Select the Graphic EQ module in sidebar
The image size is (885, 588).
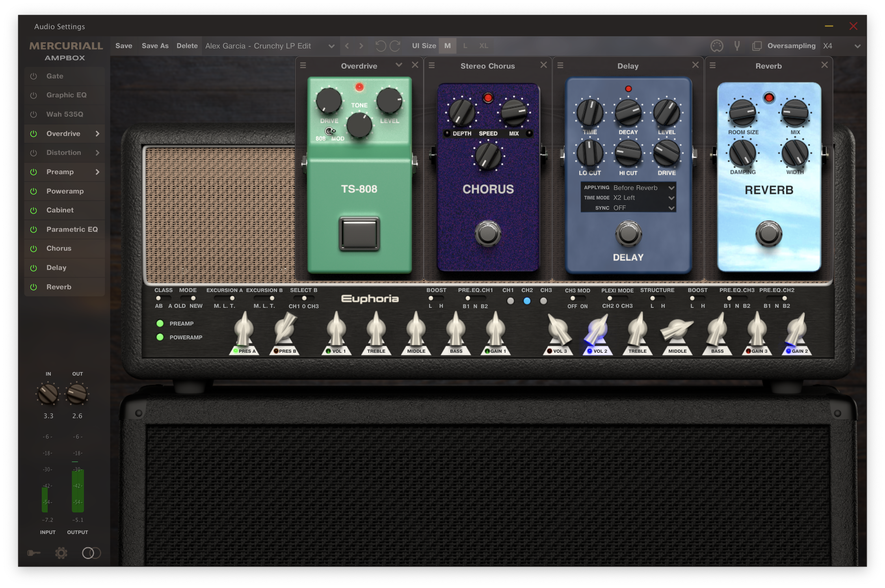click(x=65, y=95)
